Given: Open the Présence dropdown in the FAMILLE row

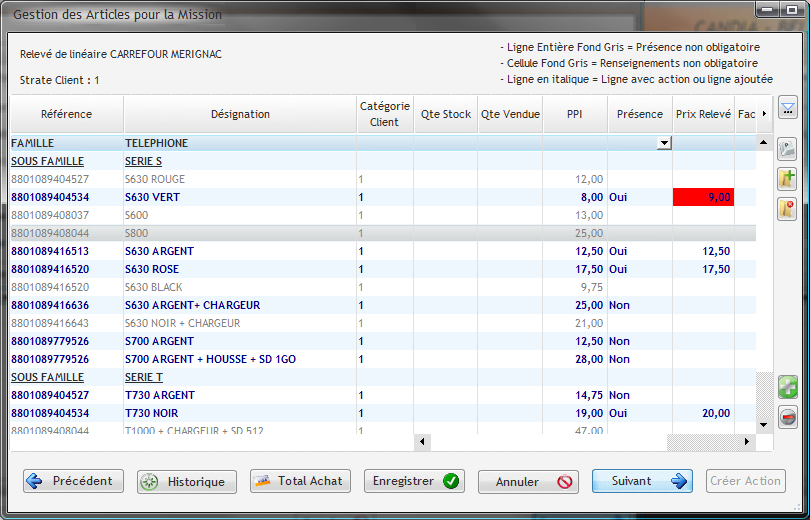Looking at the screenshot, I should 663,143.
